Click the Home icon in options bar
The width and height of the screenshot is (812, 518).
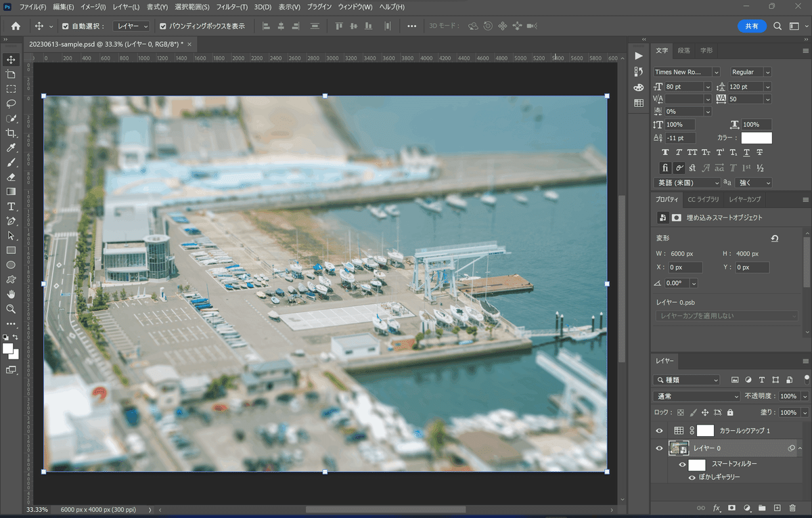coord(16,26)
